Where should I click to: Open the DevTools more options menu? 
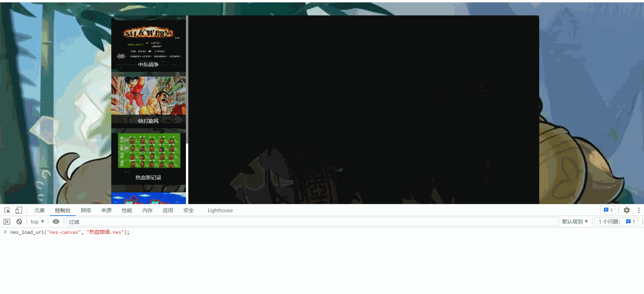[x=639, y=210]
